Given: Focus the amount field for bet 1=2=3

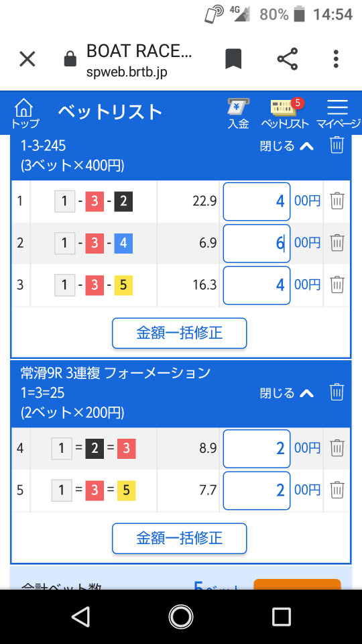Looking at the screenshot, I should coord(257,449).
